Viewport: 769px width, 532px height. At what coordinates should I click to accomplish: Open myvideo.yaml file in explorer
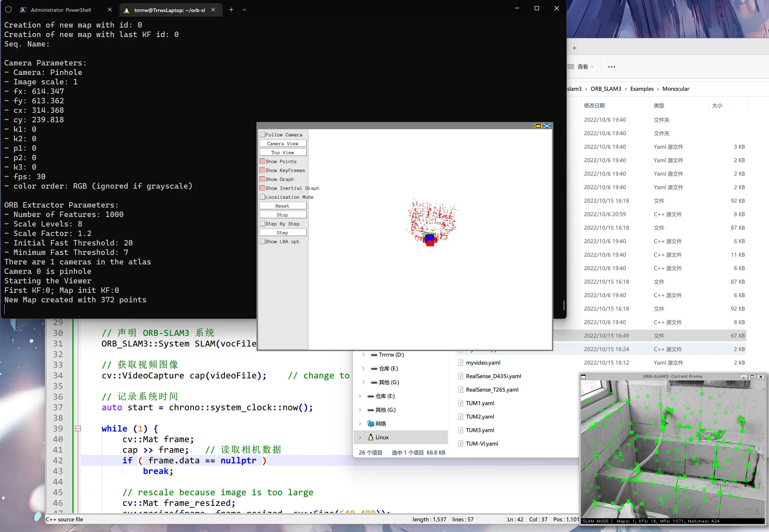(485, 362)
